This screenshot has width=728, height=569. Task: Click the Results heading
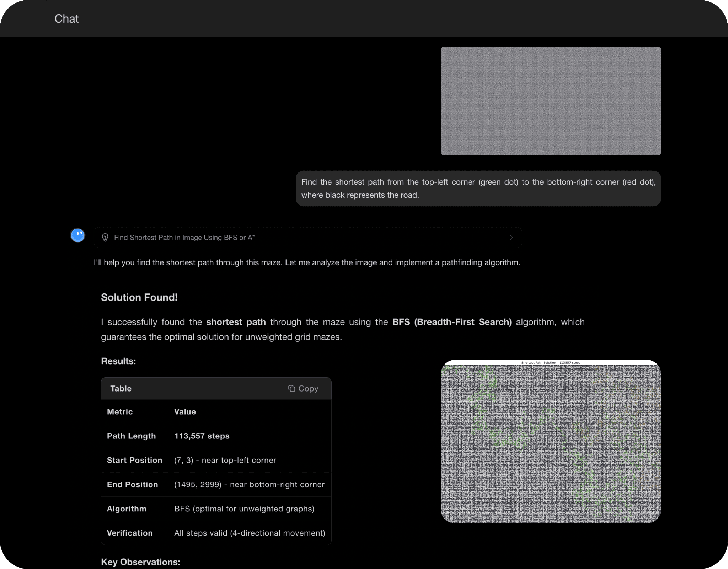(118, 361)
